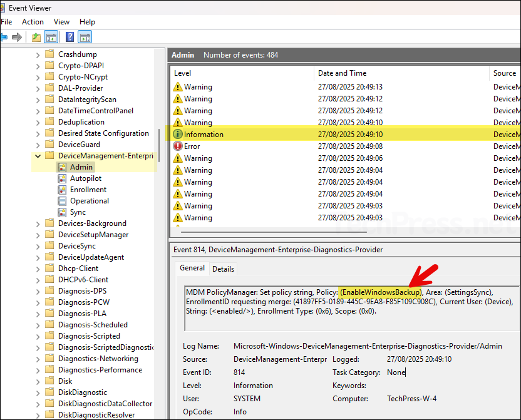Image resolution: width=521 pixels, height=420 pixels.
Task: Select the Diagnosis-DPS tree item
Action: 83,291
